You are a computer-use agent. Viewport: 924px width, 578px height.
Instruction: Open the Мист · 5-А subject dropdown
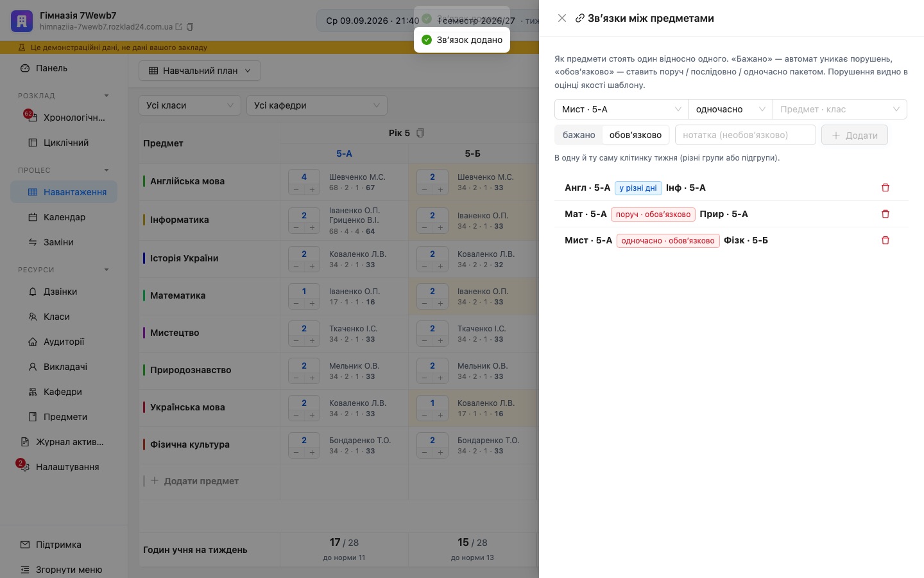pos(621,109)
